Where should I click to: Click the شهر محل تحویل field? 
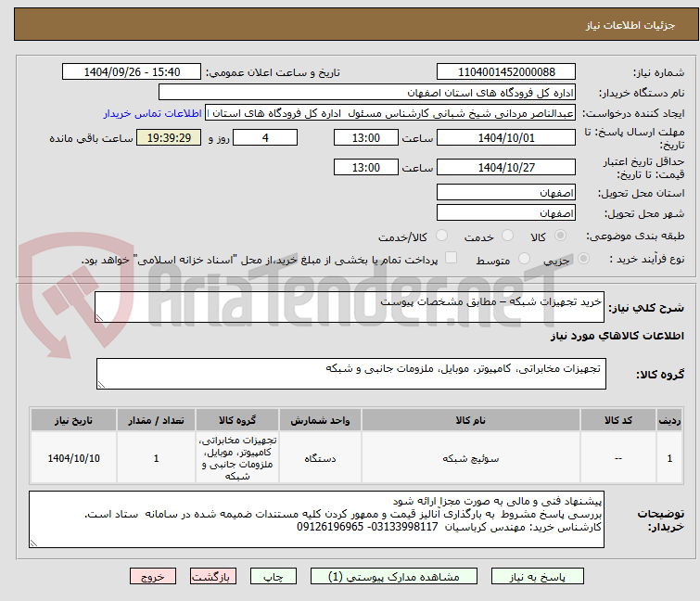coord(506,213)
